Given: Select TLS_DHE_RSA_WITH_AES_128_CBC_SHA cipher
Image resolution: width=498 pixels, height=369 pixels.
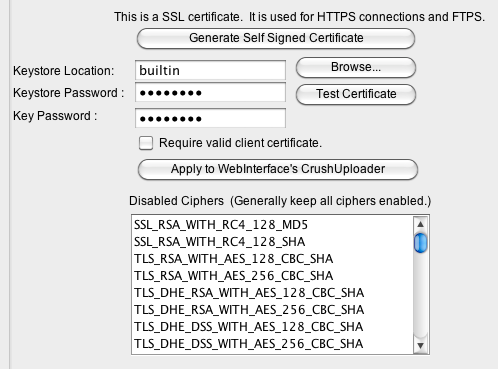Looking at the screenshot, I should (272, 293).
